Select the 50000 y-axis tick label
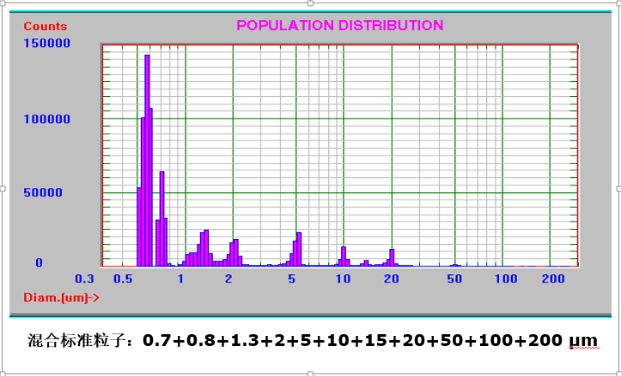 (x=43, y=193)
